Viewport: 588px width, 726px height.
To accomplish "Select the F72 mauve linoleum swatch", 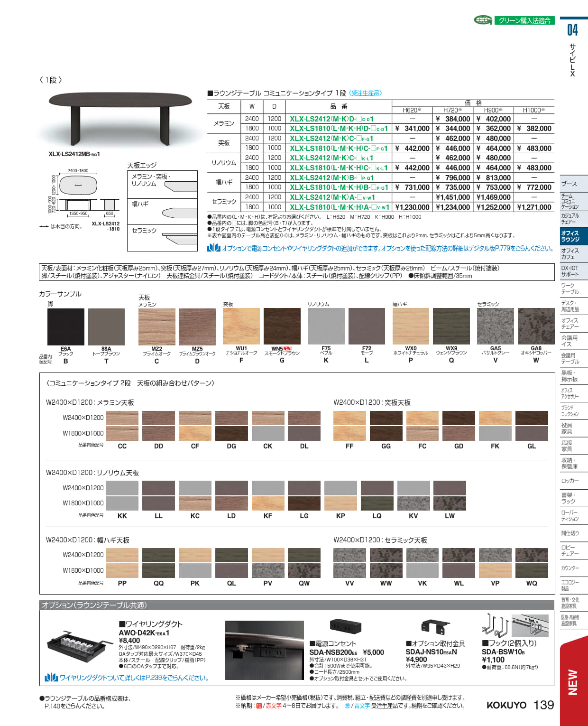I will [367, 326].
